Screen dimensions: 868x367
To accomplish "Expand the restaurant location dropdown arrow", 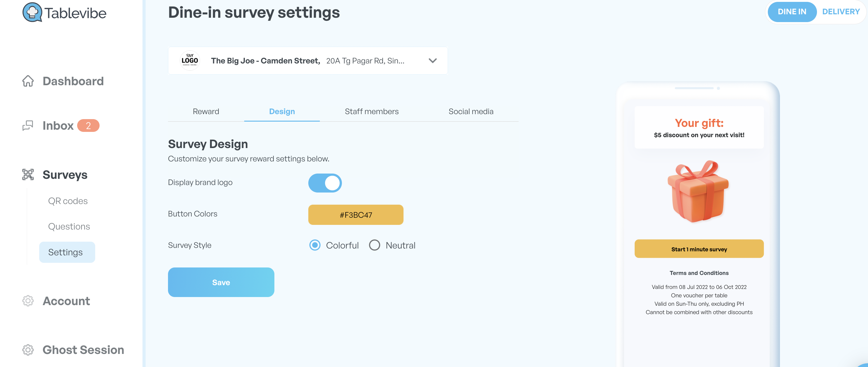I will point(433,61).
